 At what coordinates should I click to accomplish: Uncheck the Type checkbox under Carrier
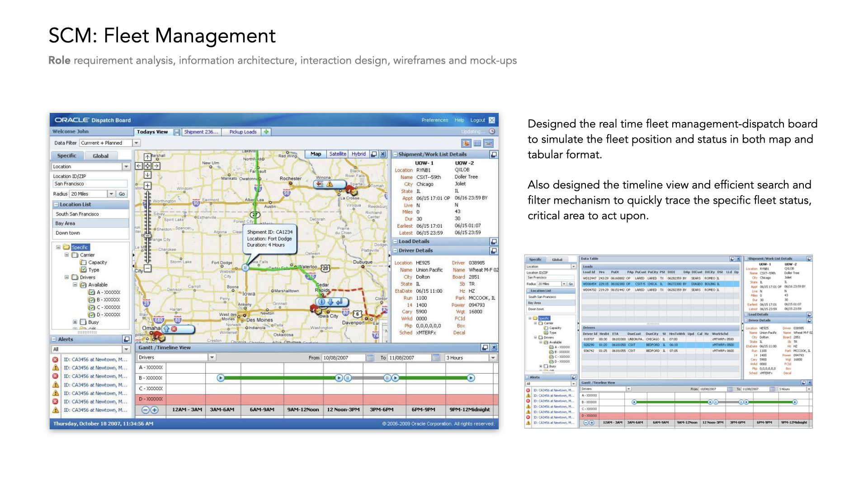click(x=83, y=270)
